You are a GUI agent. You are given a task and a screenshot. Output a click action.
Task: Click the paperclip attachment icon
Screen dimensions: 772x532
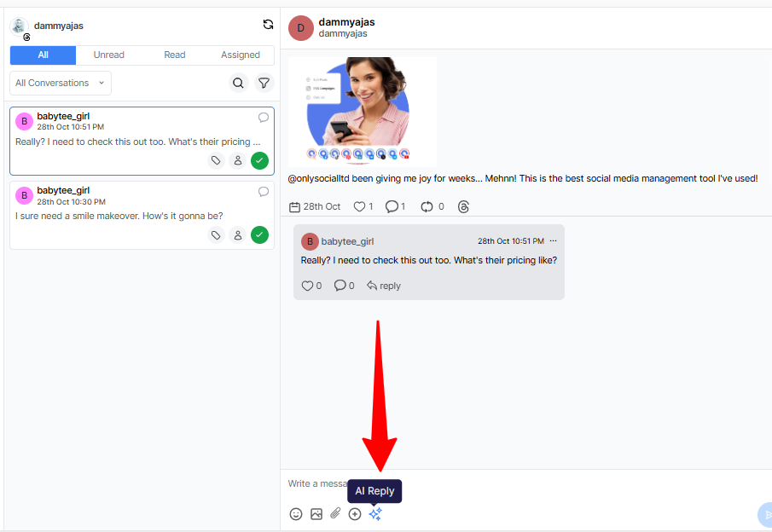pyautogui.click(x=336, y=514)
